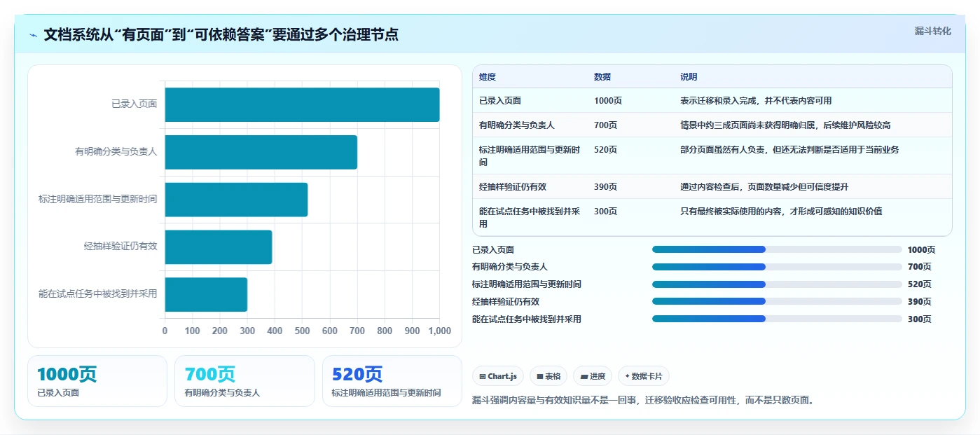The image size is (980, 435).
Task: Click the 1000页 value beside progress bar
Action: click(921, 250)
